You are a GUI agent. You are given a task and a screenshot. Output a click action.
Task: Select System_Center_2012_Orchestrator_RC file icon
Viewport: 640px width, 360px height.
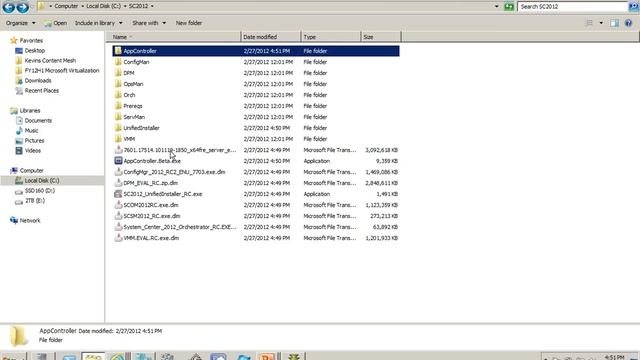point(118,227)
